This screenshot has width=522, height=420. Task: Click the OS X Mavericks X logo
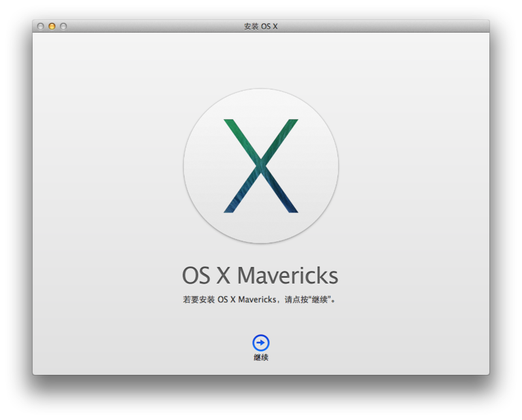pos(260,166)
